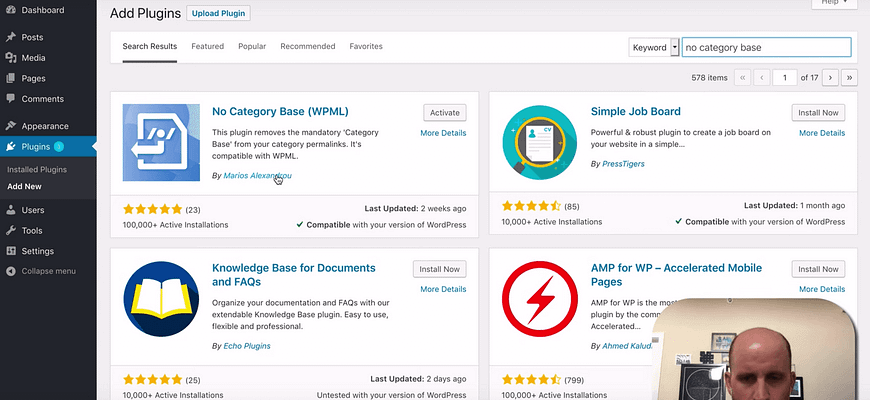Open author PressTigers link
The width and height of the screenshot is (870, 400).
(x=623, y=164)
